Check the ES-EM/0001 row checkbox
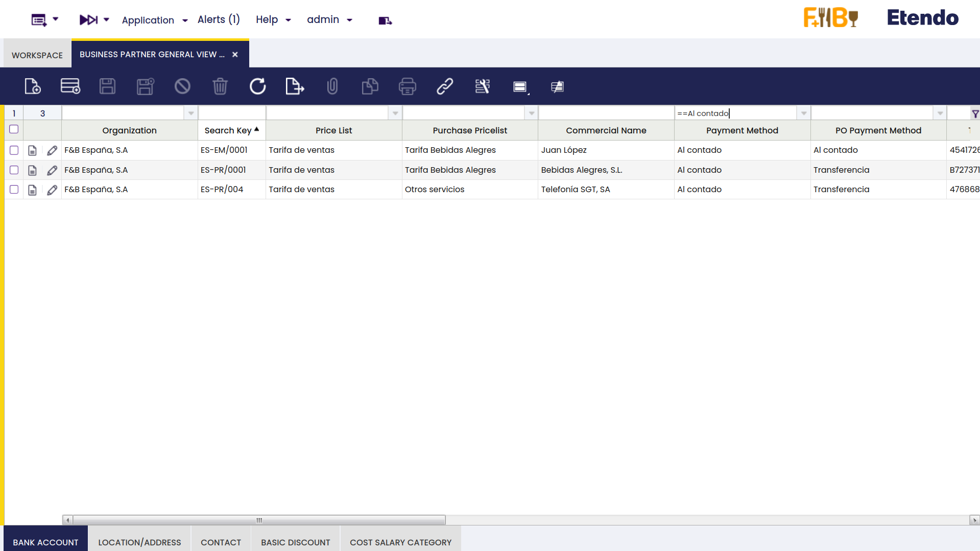 14,150
